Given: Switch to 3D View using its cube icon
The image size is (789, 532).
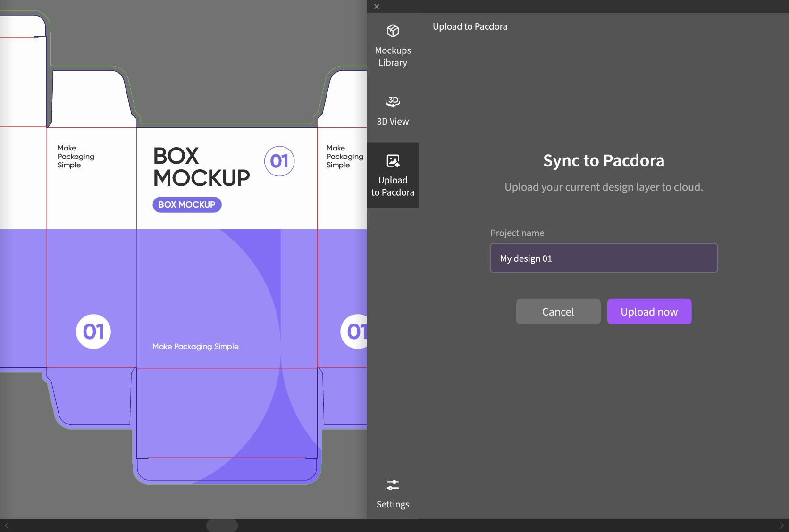Looking at the screenshot, I should click(392, 101).
